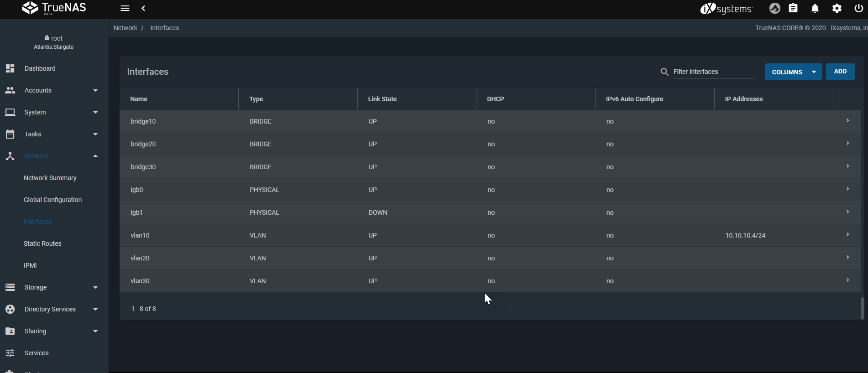Click the back chevron icon in top bar
868x373 pixels.
click(x=143, y=8)
